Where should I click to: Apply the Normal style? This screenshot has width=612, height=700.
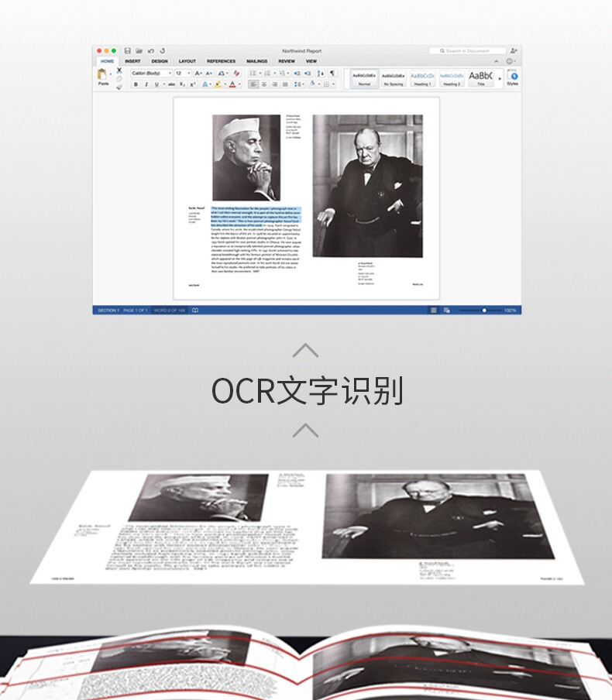pos(364,78)
